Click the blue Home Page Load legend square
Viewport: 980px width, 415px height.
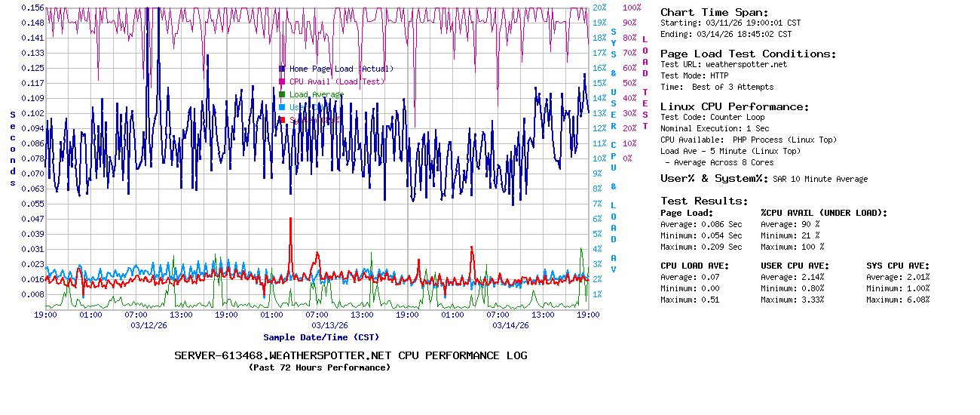282,69
